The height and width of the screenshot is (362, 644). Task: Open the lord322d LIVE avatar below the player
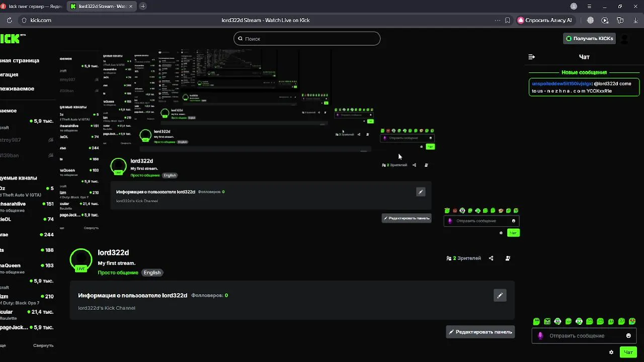point(81,260)
